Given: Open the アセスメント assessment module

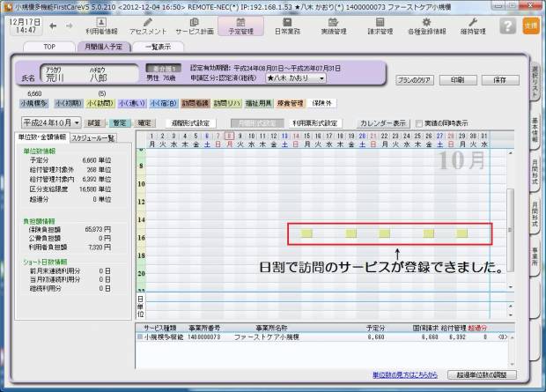Looking at the screenshot, I should (x=148, y=24).
